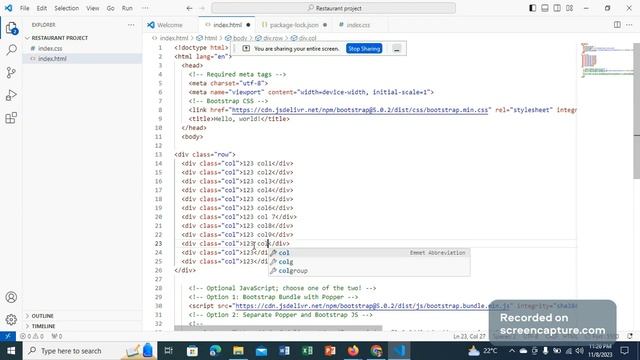Click the div.row breadcrumb item

(x=273, y=38)
